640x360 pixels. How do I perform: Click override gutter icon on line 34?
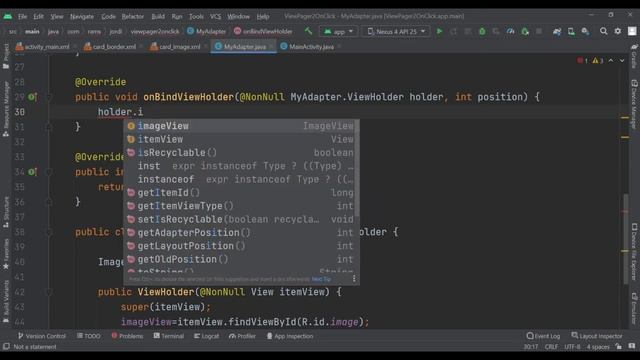click(32, 172)
